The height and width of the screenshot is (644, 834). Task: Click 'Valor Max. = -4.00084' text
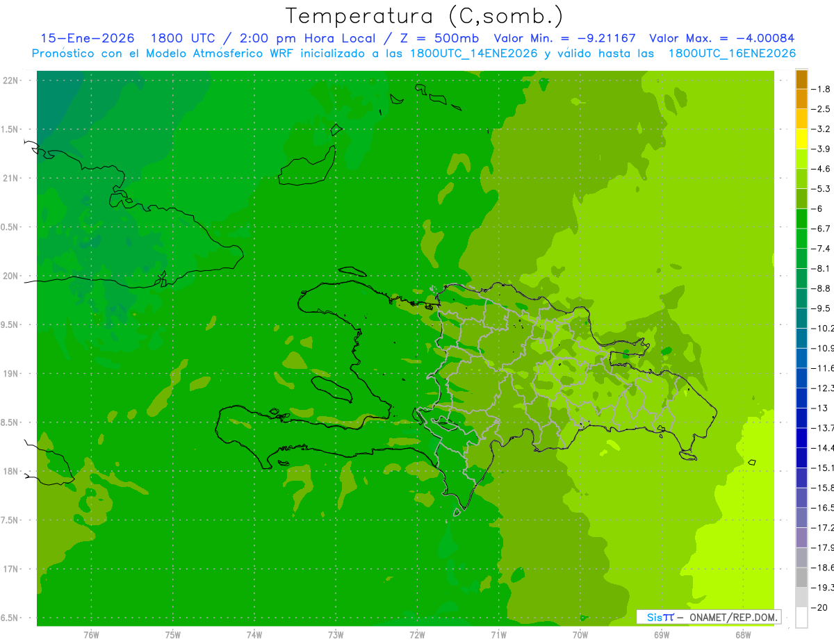coord(721,38)
